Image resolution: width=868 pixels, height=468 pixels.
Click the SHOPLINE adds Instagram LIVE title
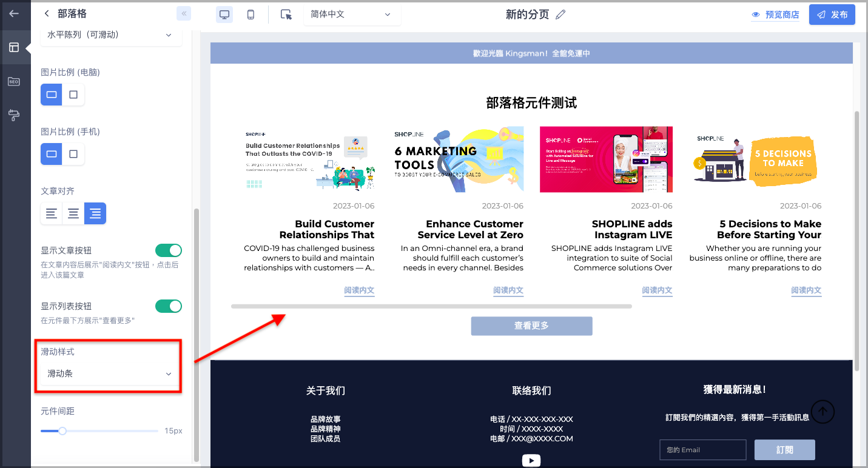pos(632,229)
